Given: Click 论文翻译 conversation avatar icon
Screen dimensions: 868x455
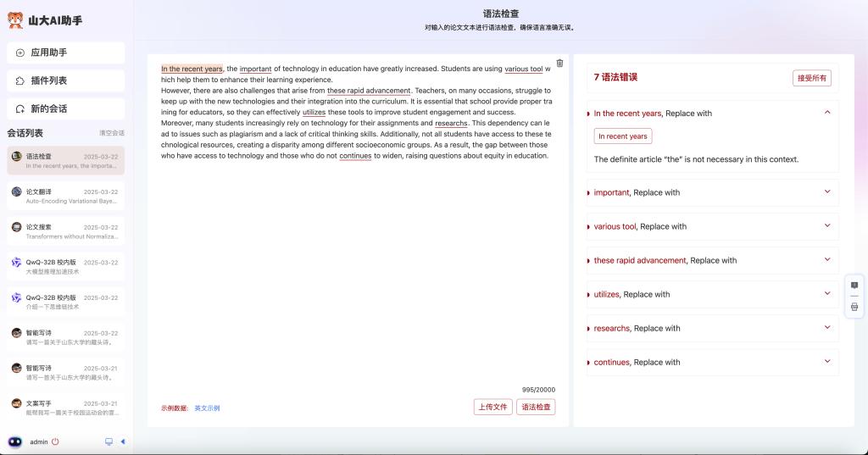Looking at the screenshot, I should tap(17, 191).
